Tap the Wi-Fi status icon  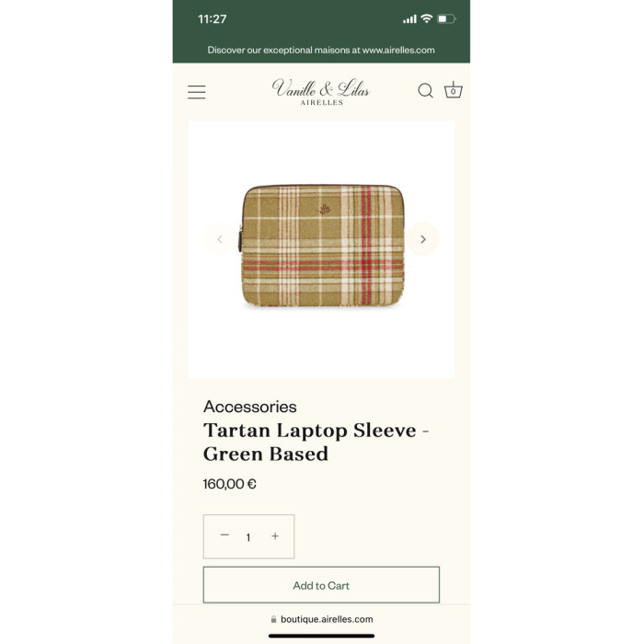coord(427,18)
